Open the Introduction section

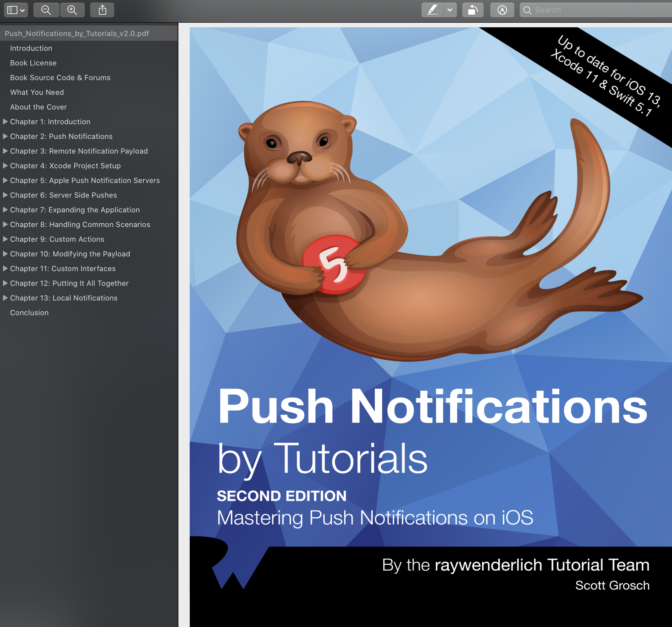click(x=31, y=48)
